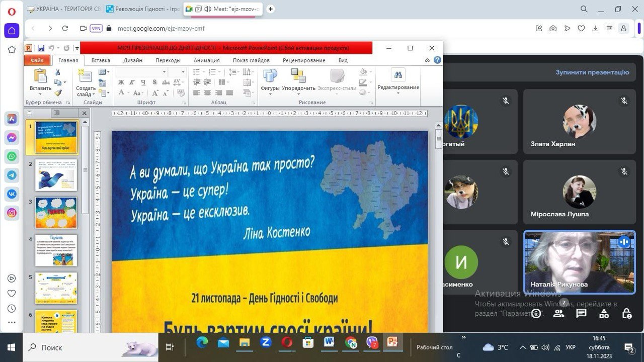The width and height of the screenshot is (644, 362).
Task: Open the Шрифт dialog launcher
Action: [x=184, y=103]
